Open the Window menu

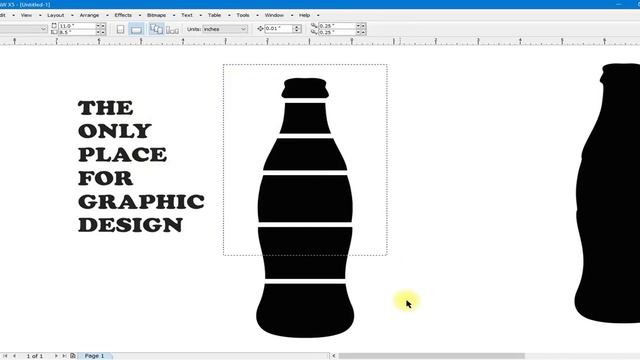click(274, 15)
